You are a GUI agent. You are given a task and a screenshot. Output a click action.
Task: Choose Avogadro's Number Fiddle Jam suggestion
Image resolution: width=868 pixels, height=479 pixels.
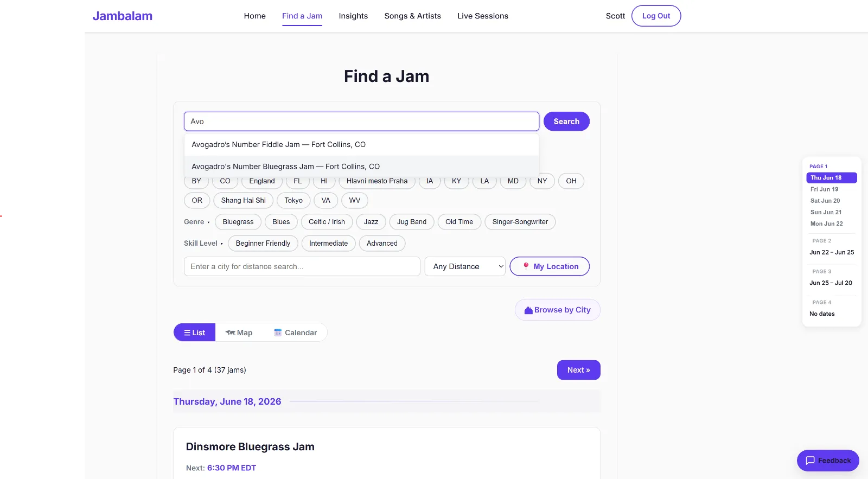[x=361, y=145]
